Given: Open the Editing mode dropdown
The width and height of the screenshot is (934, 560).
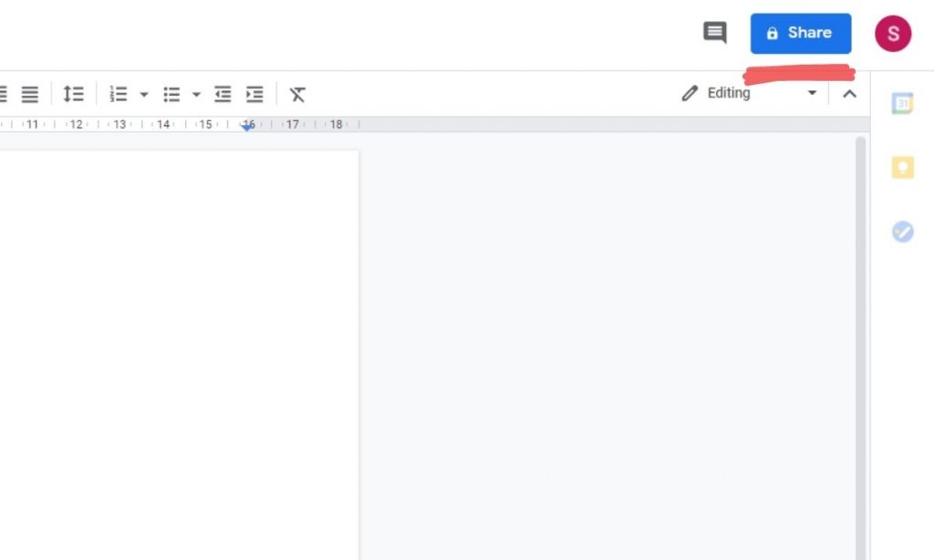Looking at the screenshot, I should (x=749, y=93).
